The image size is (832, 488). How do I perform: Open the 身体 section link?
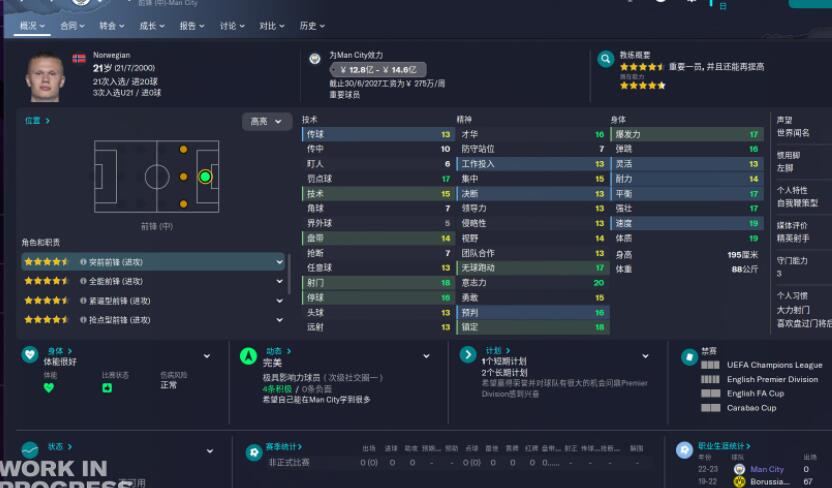59,351
